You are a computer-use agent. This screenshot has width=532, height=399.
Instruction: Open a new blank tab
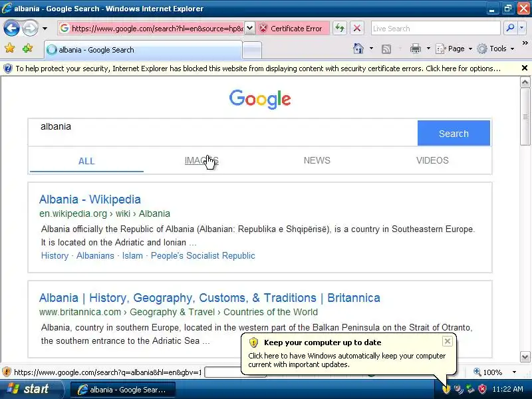(252, 51)
